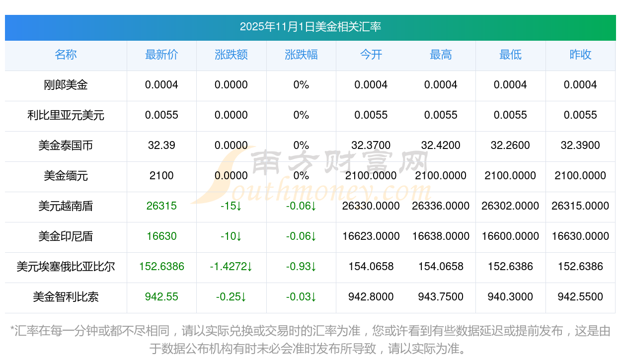This screenshot has height=364, width=621.
Task: Click the open value 16623.0000
Action: (x=371, y=236)
